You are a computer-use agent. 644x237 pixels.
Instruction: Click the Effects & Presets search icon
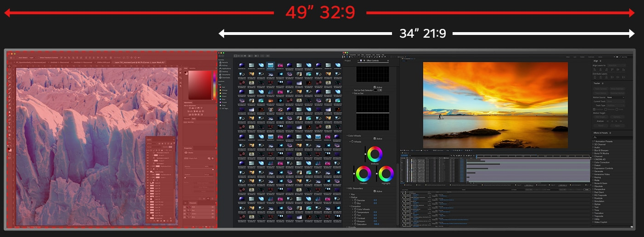tap(595, 137)
